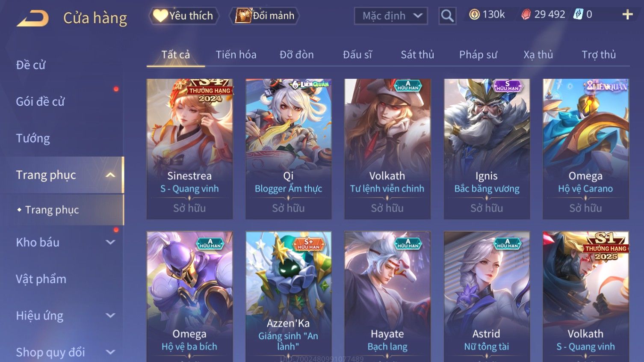Open Đổi mảnh chest exchange
The width and height of the screenshot is (644, 362).
point(264,16)
